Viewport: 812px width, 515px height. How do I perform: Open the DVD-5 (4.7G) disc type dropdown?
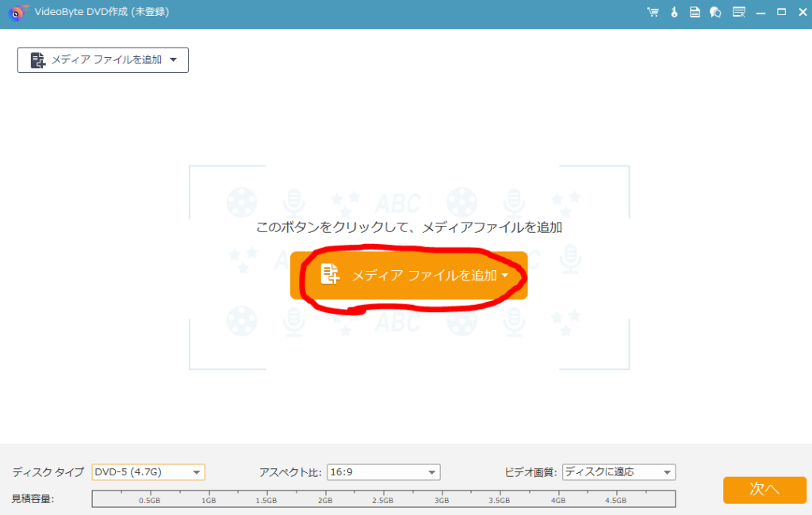[x=147, y=471]
